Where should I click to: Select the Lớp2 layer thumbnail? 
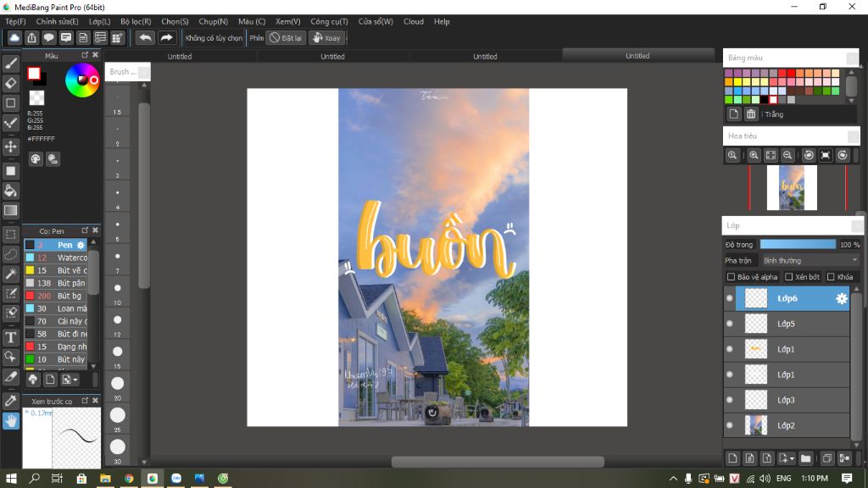pyautogui.click(x=755, y=425)
